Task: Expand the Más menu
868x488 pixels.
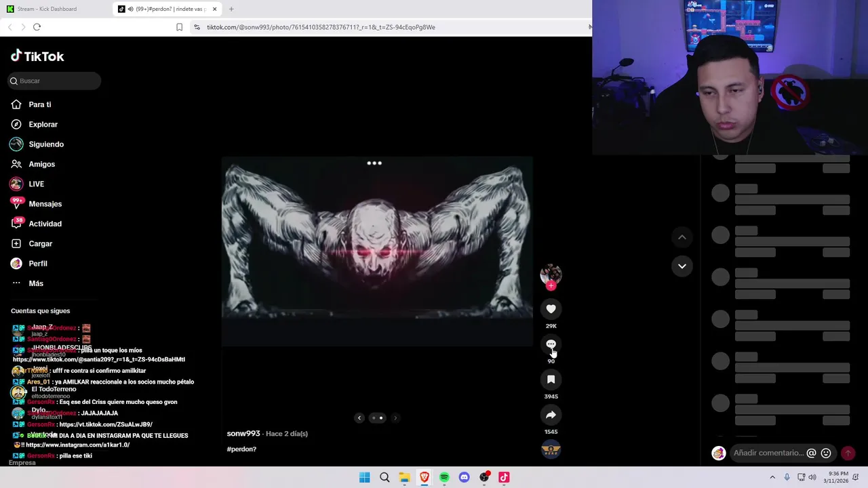Action: click(x=35, y=283)
